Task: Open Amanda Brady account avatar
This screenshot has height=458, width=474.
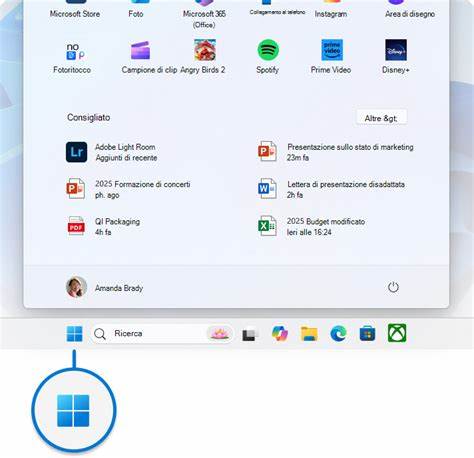Action: [x=76, y=287]
